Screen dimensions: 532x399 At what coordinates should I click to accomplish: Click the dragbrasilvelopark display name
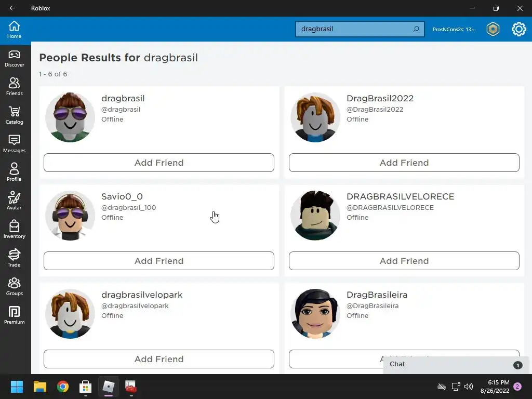click(142, 295)
